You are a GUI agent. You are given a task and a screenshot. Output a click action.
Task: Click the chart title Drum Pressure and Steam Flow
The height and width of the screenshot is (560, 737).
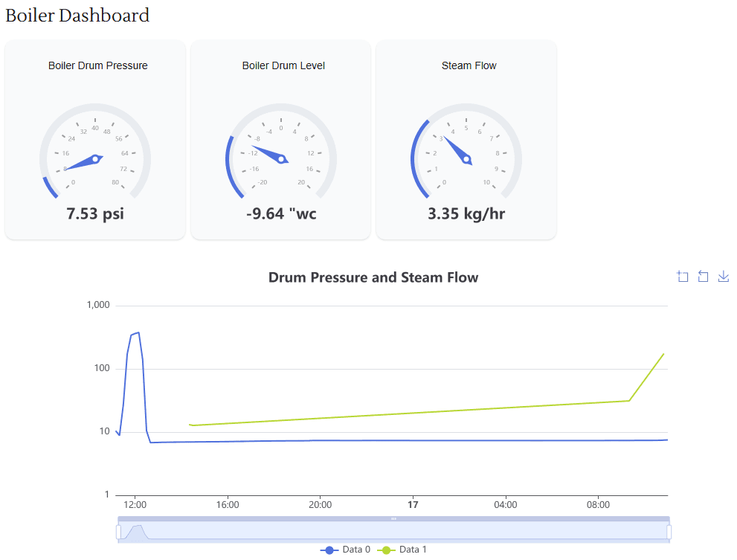pyautogui.click(x=373, y=277)
